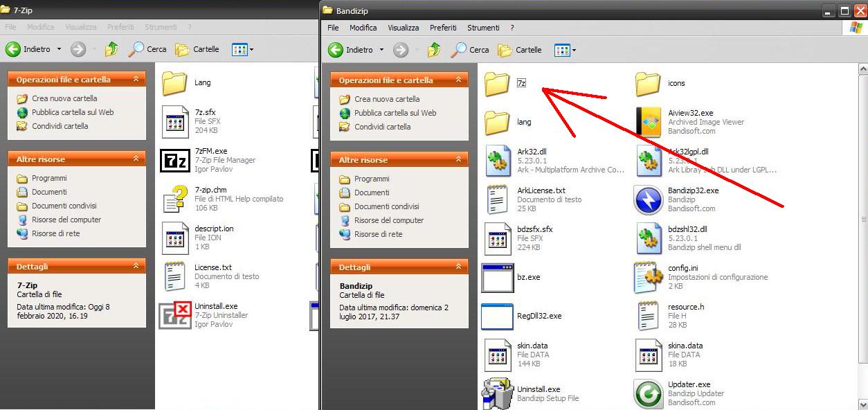This screenshot has height=410, width=868.
Task: Select the skin.data file icon
Action: (x=497, y=355)
